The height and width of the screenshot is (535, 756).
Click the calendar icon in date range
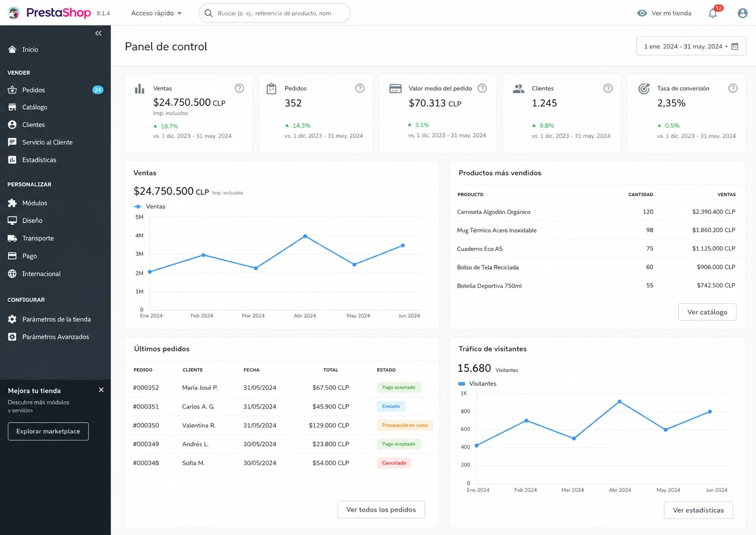coord(735,46)
